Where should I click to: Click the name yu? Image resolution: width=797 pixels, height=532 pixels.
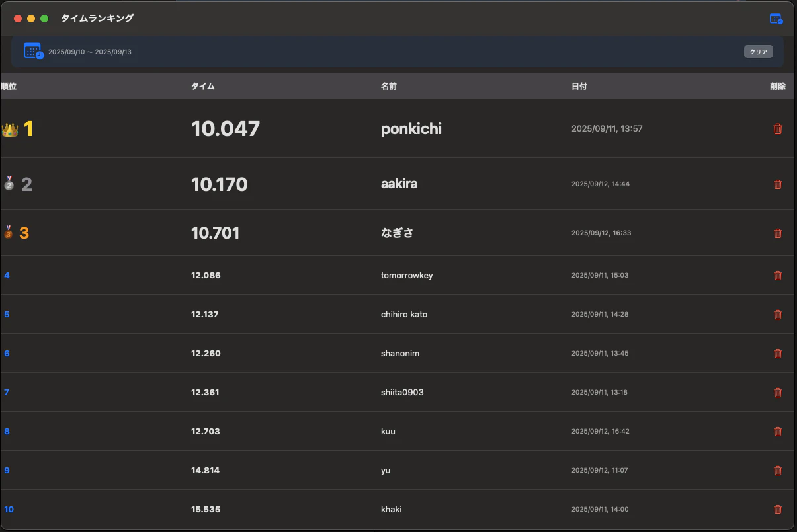point(386,471)
